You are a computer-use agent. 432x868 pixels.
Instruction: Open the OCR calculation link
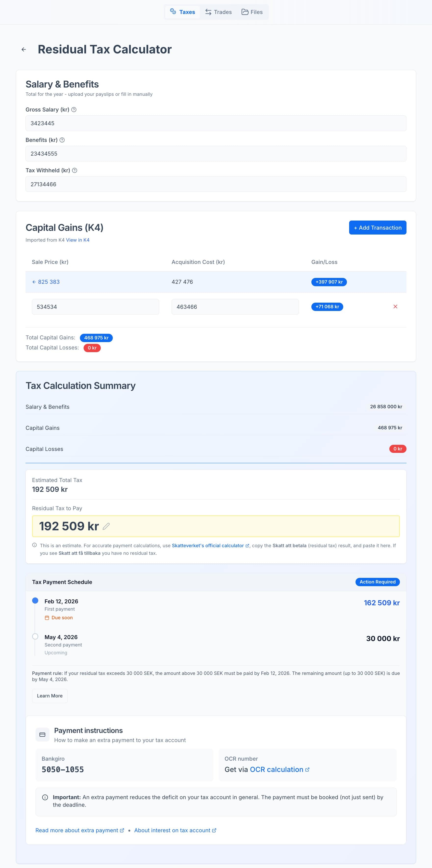pos(280,769)
